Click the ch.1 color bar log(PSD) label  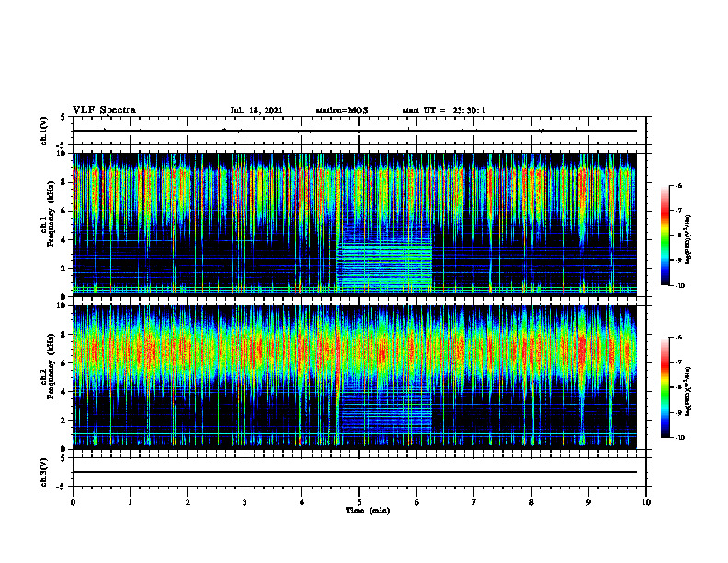point(688,240)
